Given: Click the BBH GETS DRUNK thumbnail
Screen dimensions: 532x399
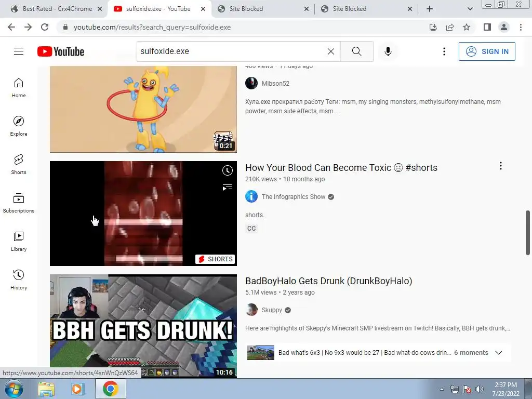Looking at the screenshot, I should tap(143, 326).
